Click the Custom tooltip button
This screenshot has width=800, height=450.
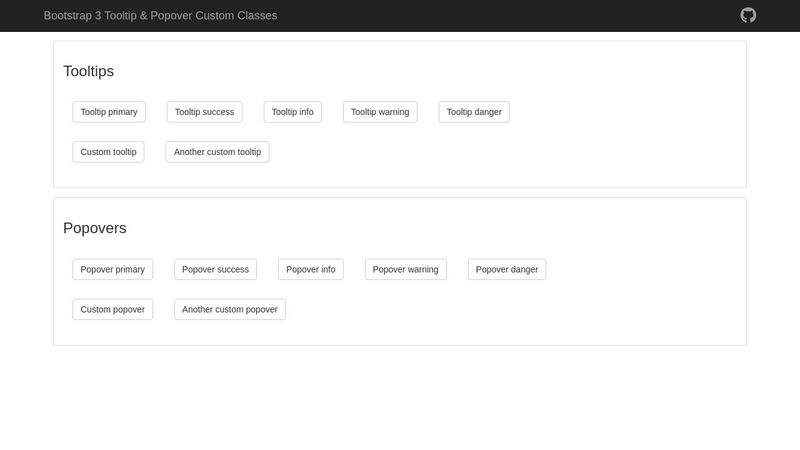tap(109, 152)
